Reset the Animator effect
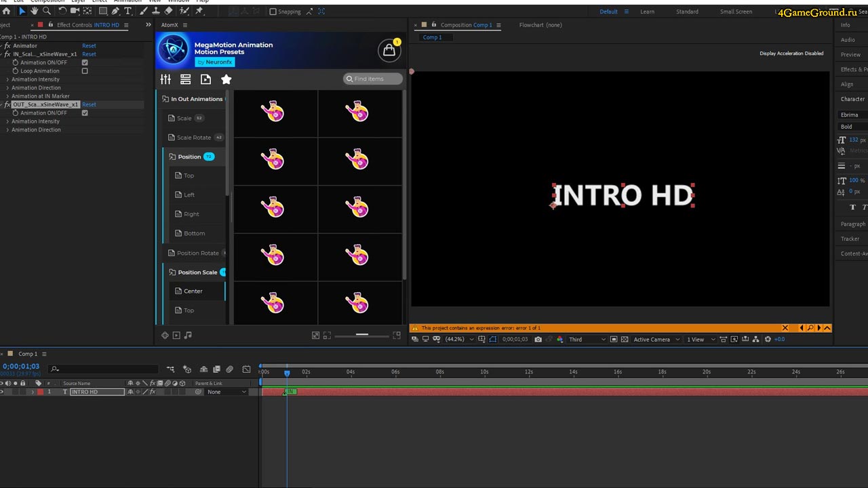The height and width of the screenshot is (488, 868). [89, 46]
